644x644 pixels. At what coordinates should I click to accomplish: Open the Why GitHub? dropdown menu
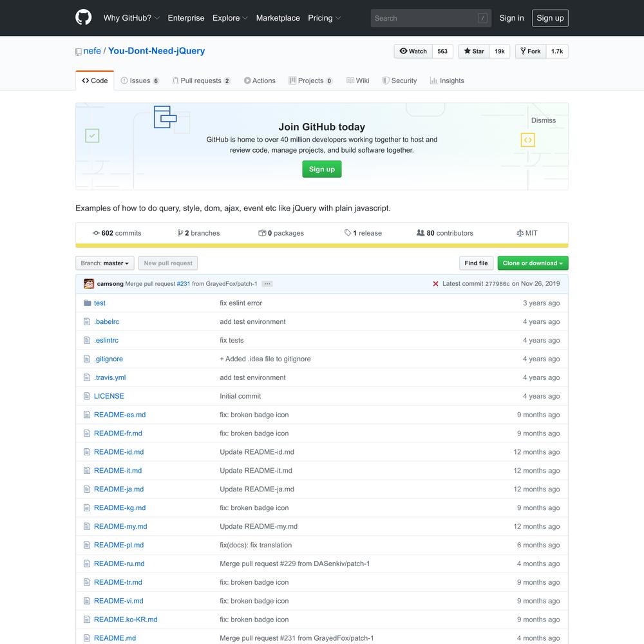tap(131, 18)
